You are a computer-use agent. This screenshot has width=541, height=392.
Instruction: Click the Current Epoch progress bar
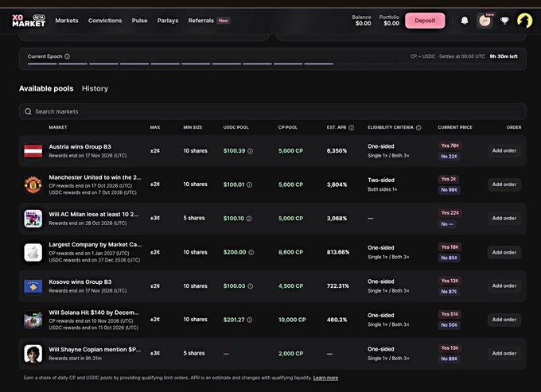coord(273,64)
